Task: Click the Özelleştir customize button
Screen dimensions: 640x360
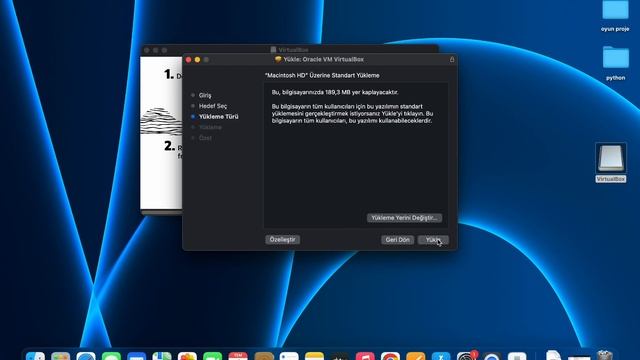Action: click(x=282, y=240)
